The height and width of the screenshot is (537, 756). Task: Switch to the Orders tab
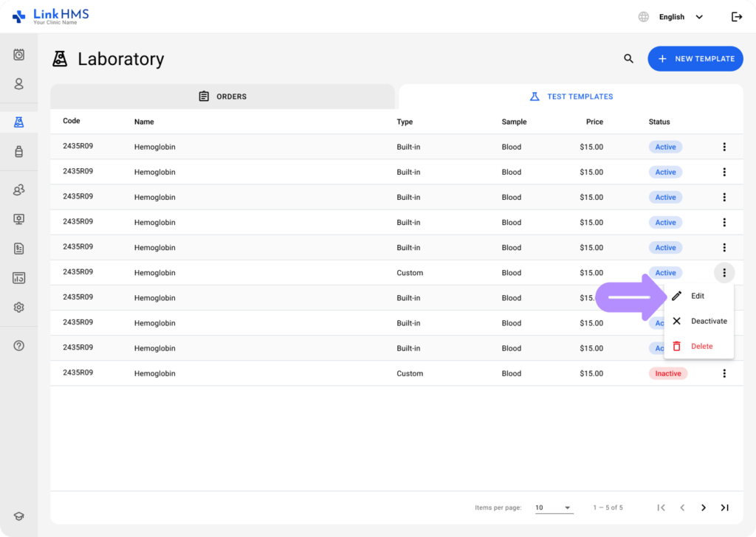click(223, 96)
